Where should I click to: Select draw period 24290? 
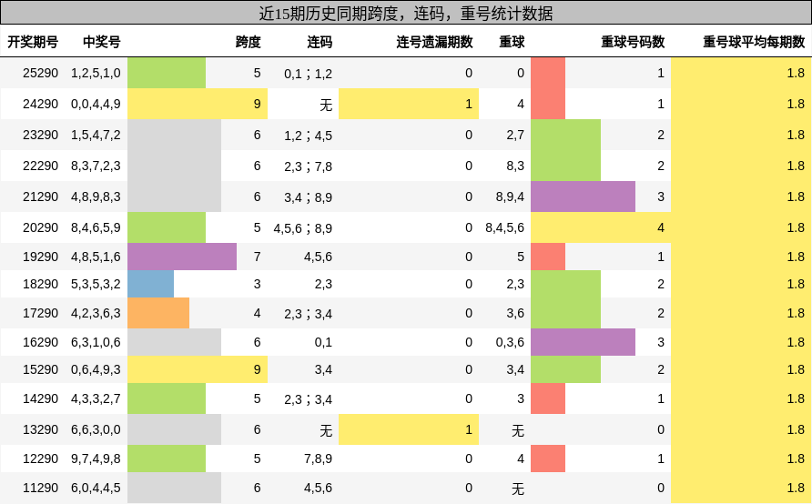[40, 104]
